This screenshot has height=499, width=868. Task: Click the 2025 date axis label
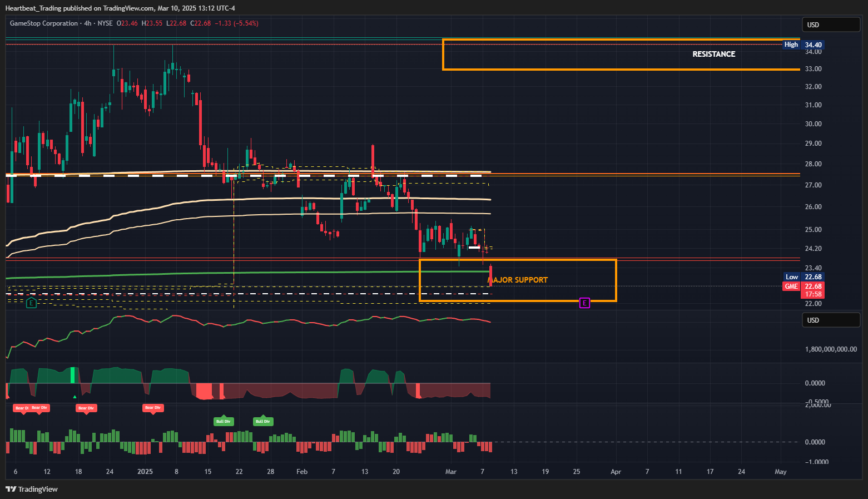pos(145,472)
